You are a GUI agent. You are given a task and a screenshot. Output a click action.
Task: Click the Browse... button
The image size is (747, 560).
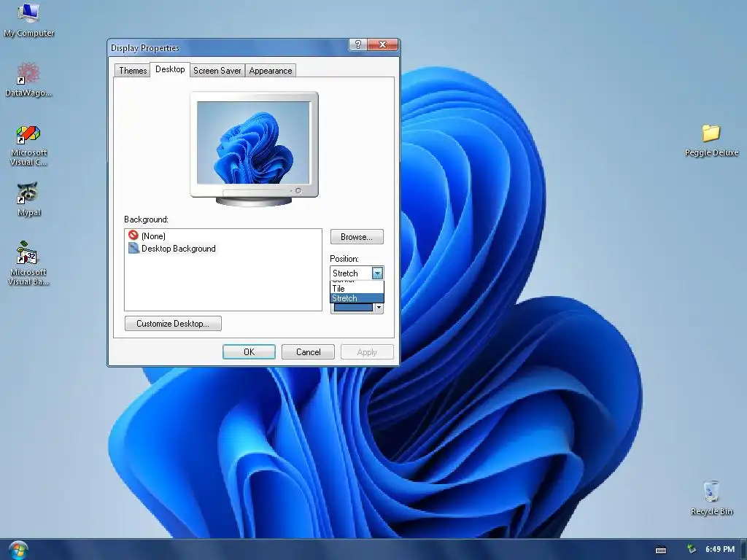coord(356,237)
